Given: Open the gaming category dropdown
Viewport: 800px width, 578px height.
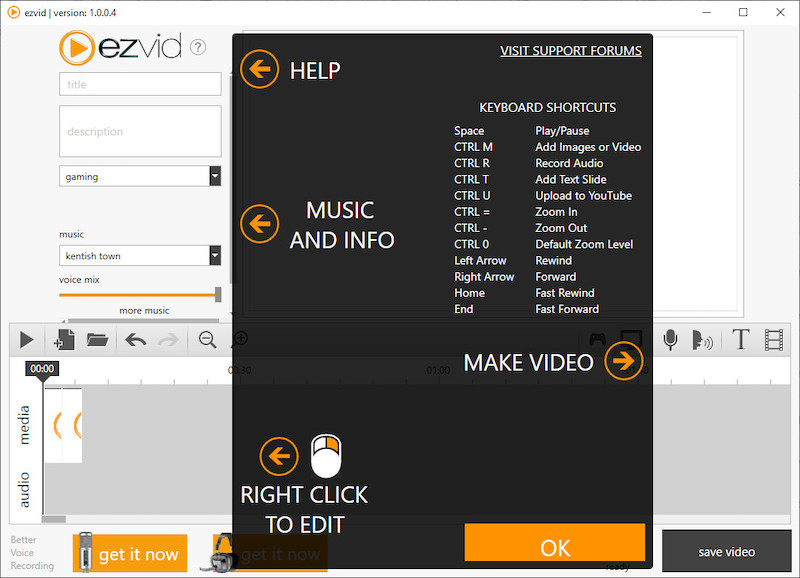Looking at the screenshot, I should (213, 175).
